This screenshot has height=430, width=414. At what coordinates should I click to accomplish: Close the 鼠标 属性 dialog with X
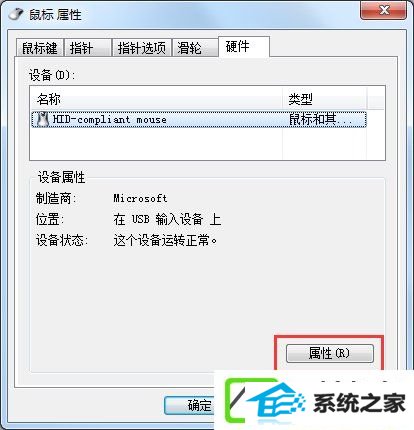point(384,11)
